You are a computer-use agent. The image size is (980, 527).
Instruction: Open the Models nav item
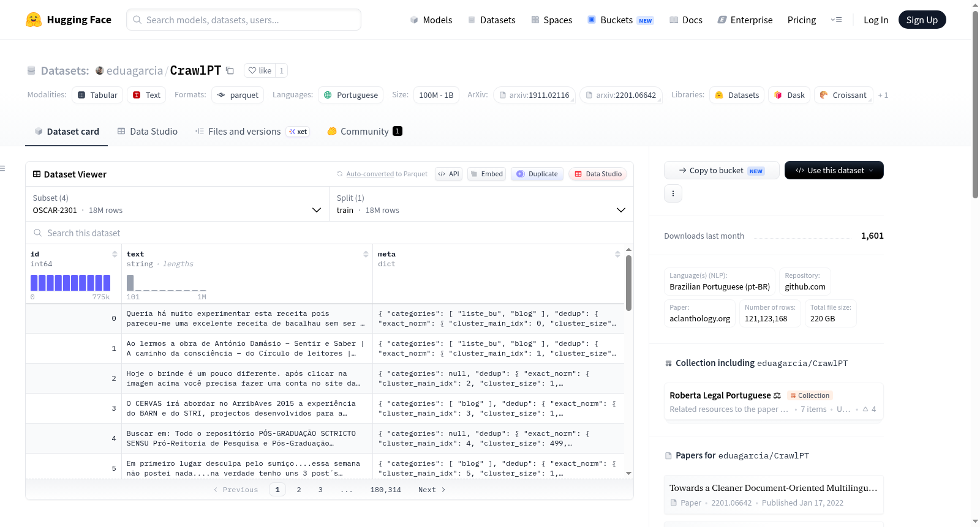click(x=431, y=20)
